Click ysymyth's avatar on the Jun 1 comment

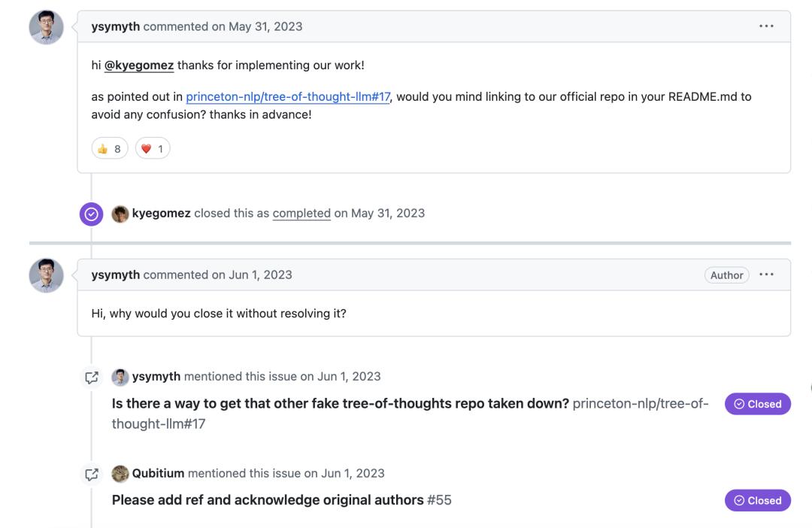46,275
